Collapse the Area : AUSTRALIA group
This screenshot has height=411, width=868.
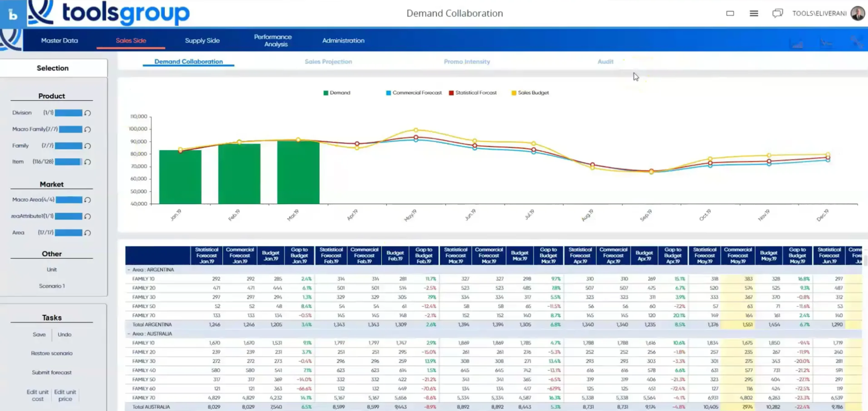click(128, 334)
